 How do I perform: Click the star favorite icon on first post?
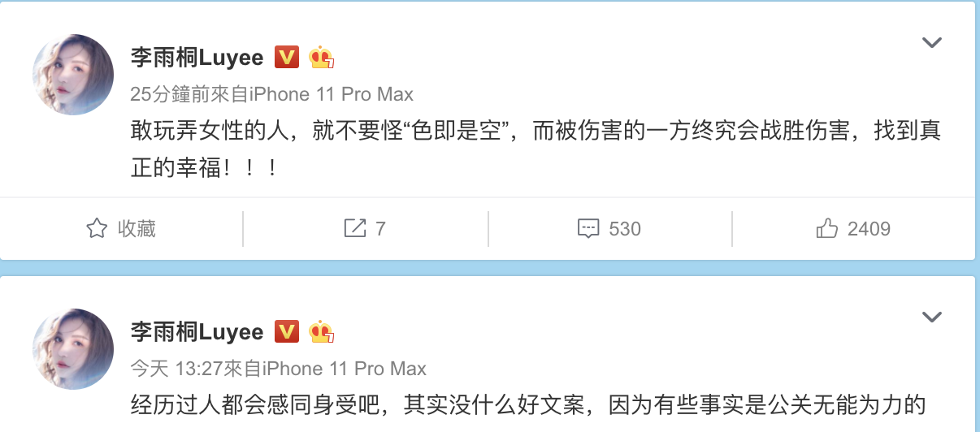click(97, 228)
